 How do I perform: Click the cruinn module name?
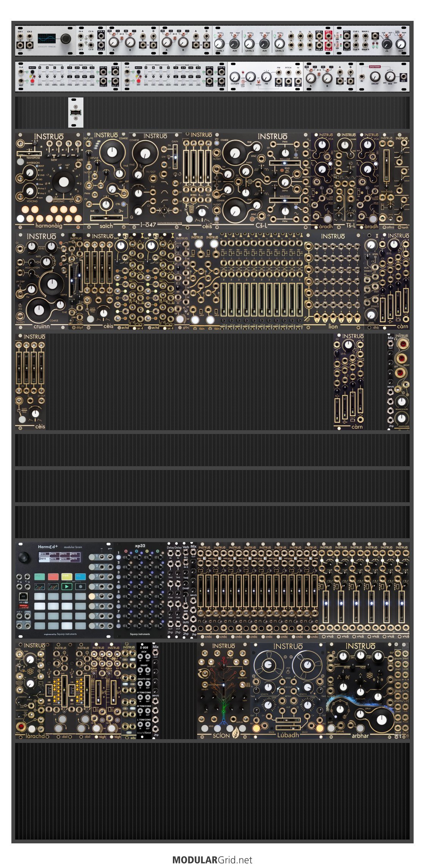[x=41, y=326]
